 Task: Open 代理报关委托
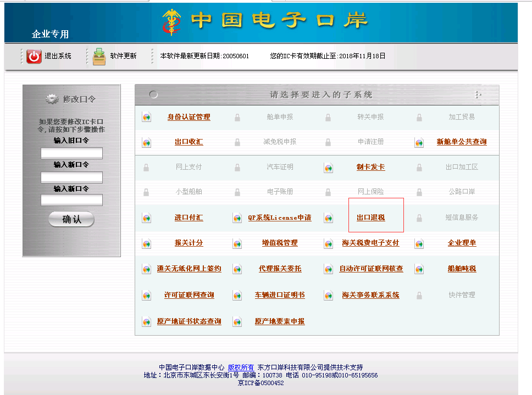[x=280, y=269]
